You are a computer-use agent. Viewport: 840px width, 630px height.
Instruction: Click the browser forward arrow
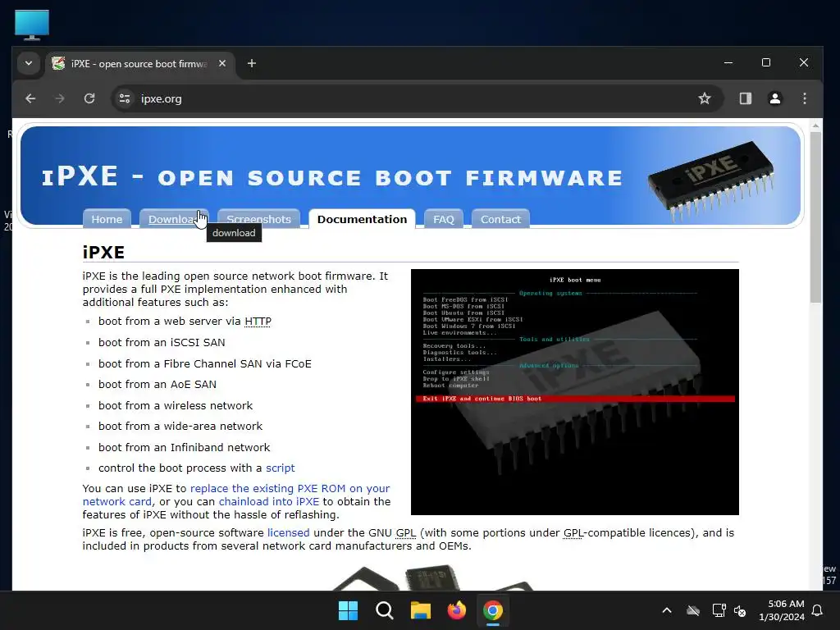tap(59, 98)
